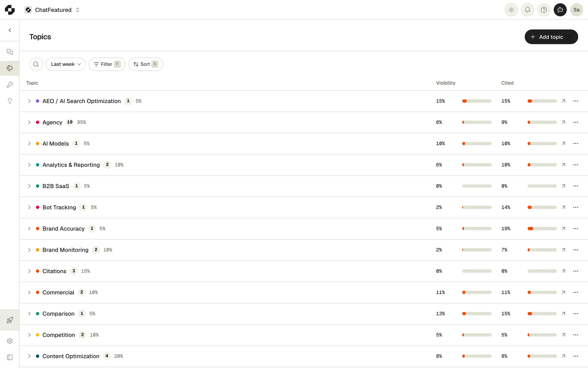Select the Brand Monitoring topic name
The width and height of the screenshot is (588, 368).
coord(65,250)
